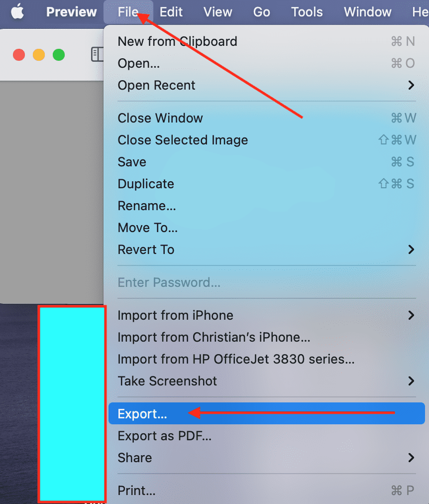Select Export as PDF…
This screenshot has height=504, width=429.
click(x=267, y=436)
